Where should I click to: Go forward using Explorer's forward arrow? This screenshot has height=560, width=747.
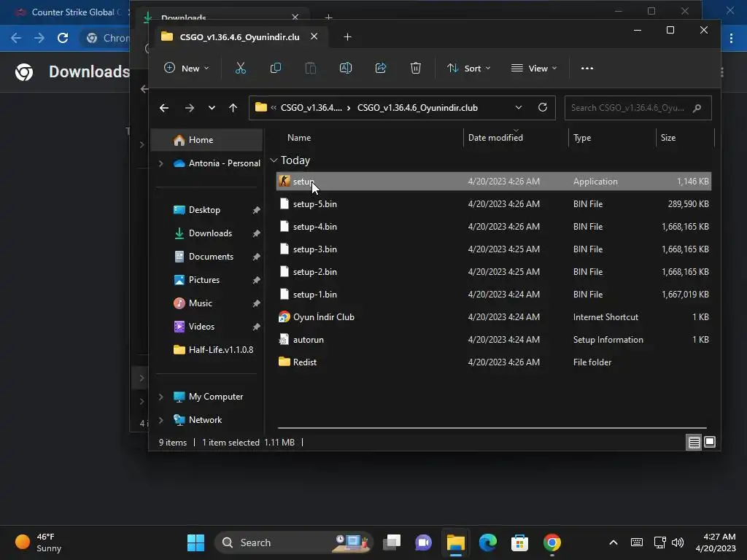(189, 108)
